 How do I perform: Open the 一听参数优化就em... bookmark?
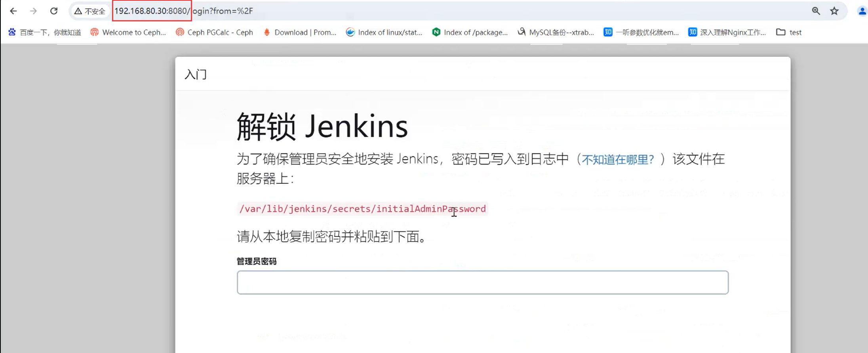pyautogui.click(x=641, y=32)
